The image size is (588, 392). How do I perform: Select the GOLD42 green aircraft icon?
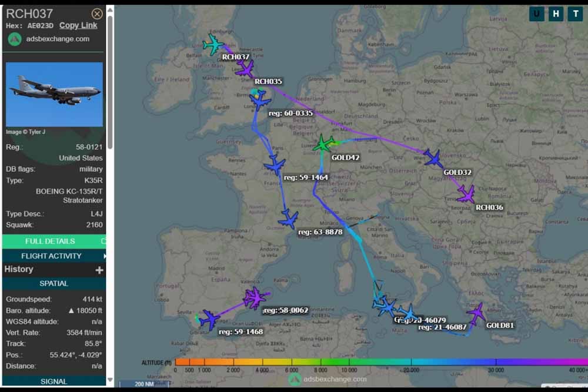[x=323, y=143]
